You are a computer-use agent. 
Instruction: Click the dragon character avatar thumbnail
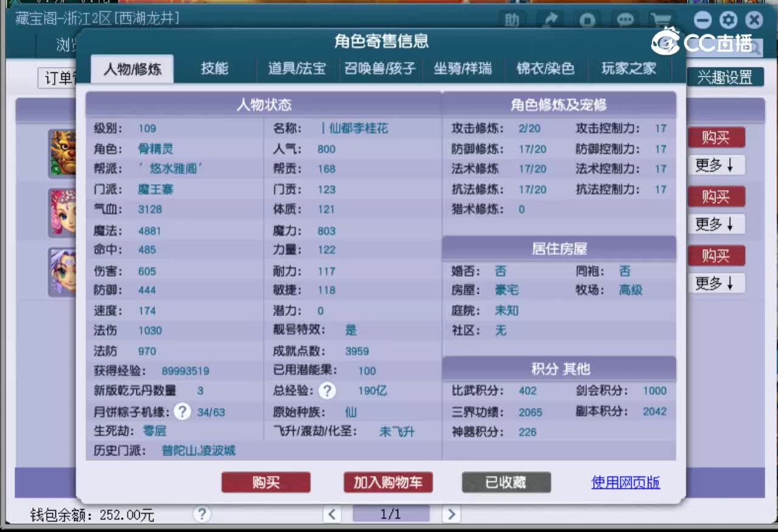point(63,154)
